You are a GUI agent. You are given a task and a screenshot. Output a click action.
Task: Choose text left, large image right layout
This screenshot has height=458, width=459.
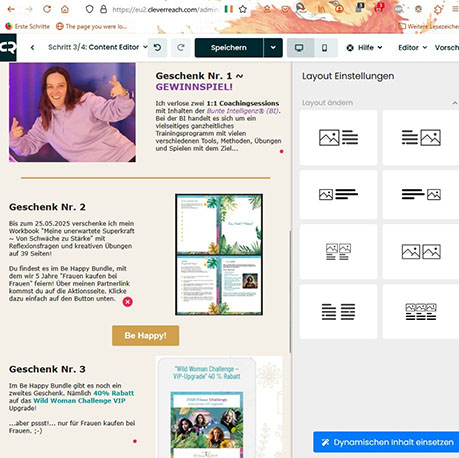point(421,137)
